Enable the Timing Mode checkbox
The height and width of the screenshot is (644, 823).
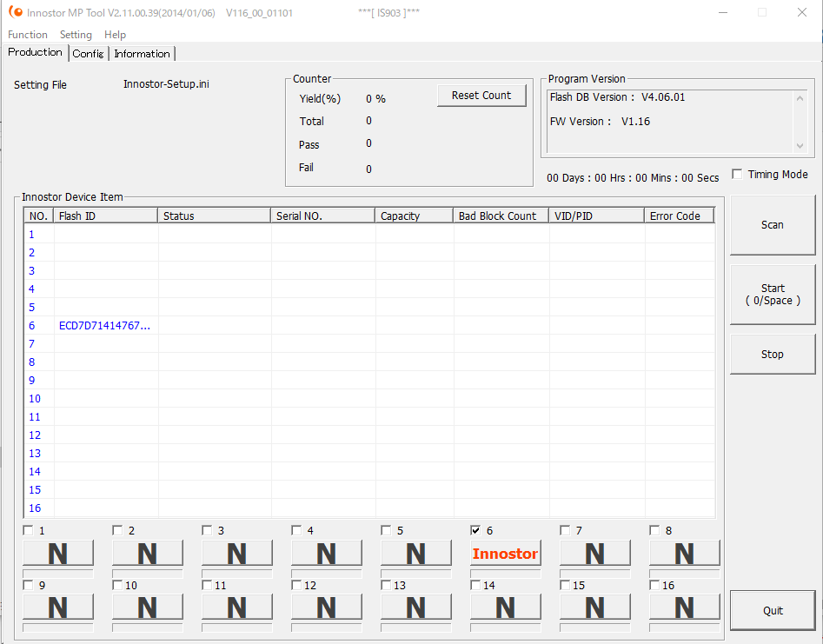click(x=737, y=174)
